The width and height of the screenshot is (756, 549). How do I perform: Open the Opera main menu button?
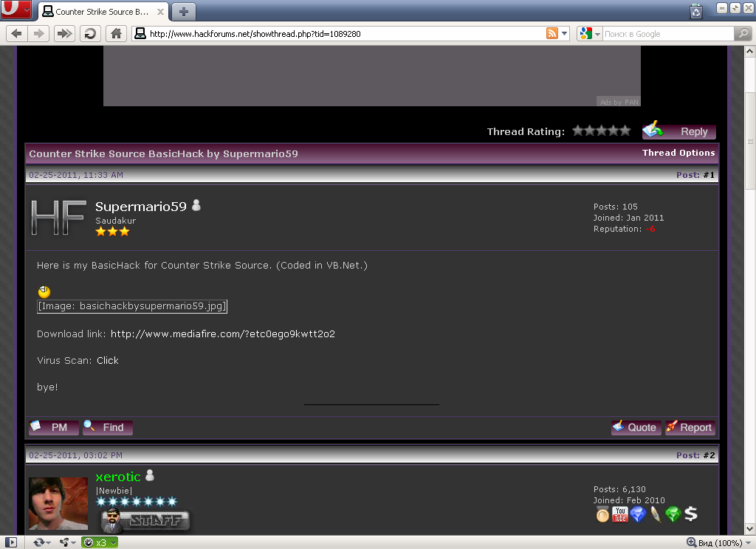coord(16,9)
